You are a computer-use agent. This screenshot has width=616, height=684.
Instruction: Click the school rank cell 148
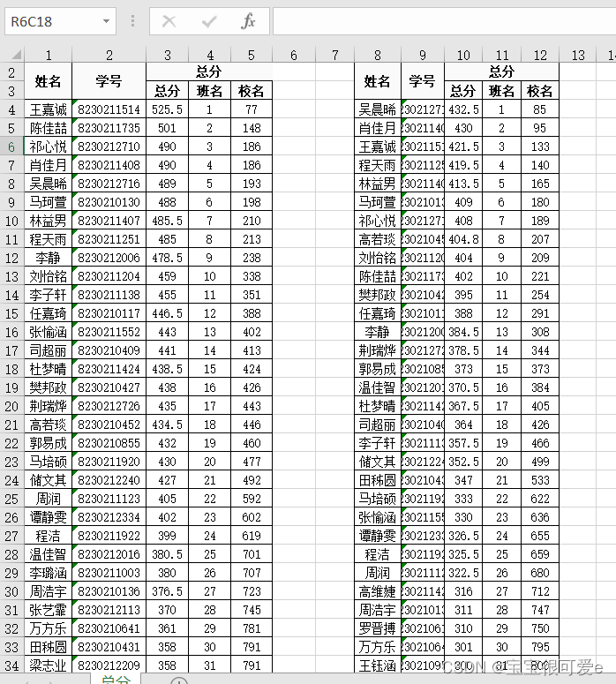click(x=252, y=128)
